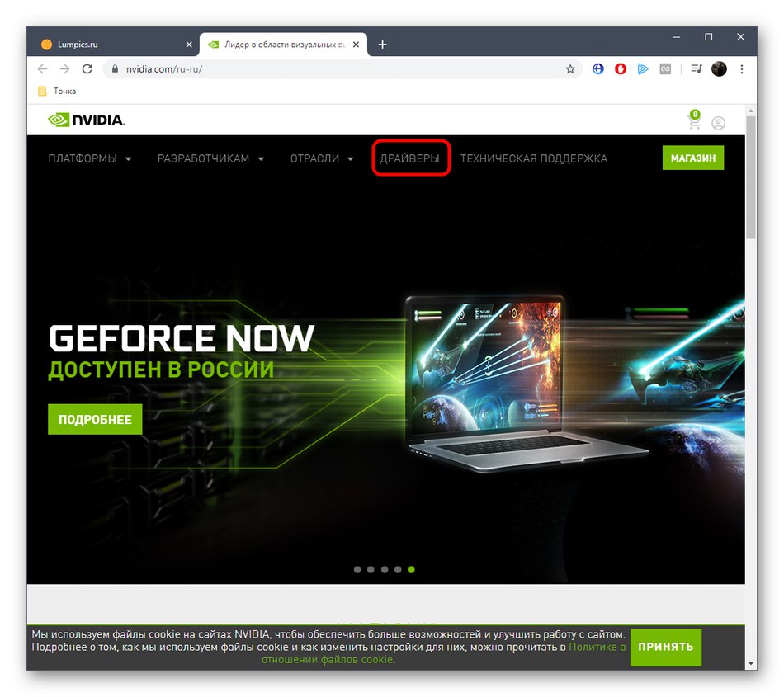The height and width of the screenshot is (697, 784).
Task: Click the ДОСТУПЕН В РОССИИ text
Action: 161,370
